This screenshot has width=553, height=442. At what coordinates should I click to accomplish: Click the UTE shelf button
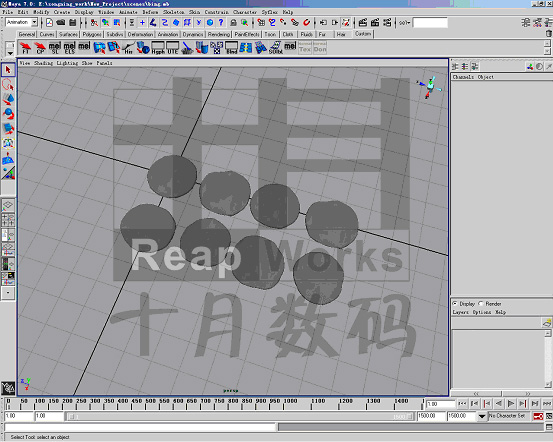coord(172,48)
